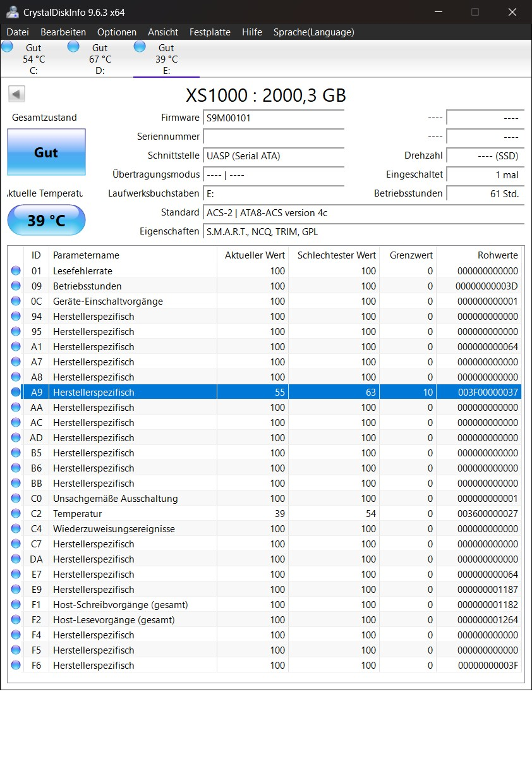The height and width of the screenshot is (761, 532).
Task: Click the status orb for ID F1 row
Action: pyautogui.click(x=16, y=605)
